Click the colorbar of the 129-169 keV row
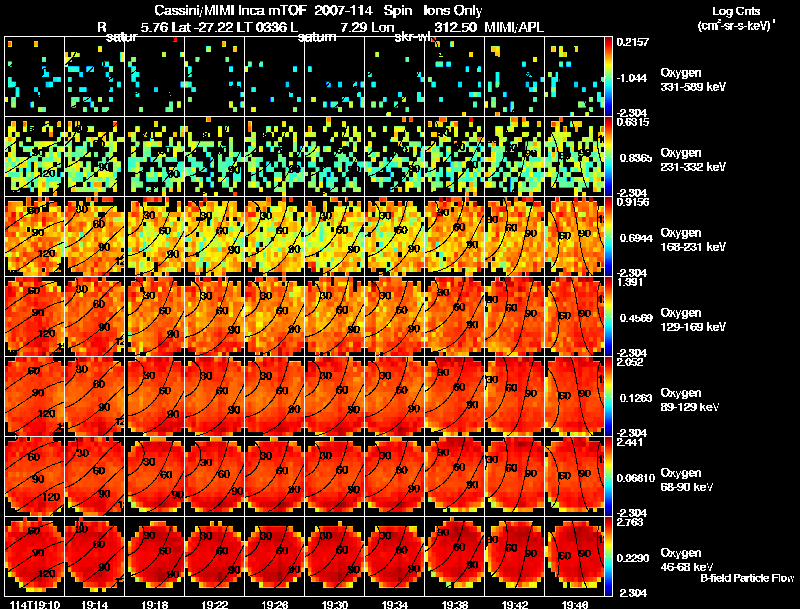The image size is (800, 609). (x=608, y=317)
